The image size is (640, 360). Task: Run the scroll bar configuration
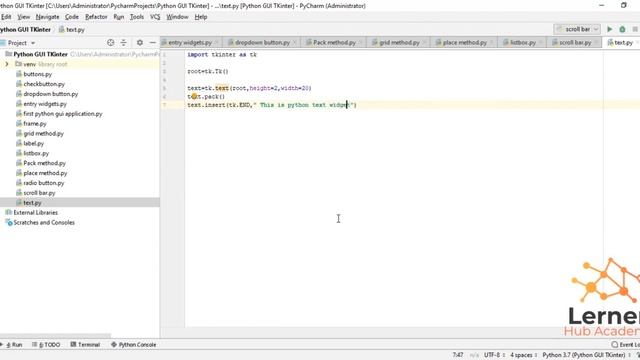click(x=609, y=29)
